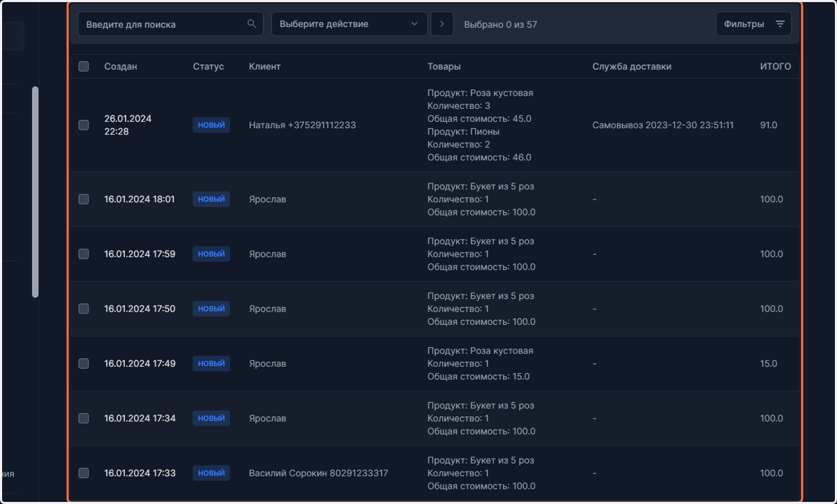This screenshot has height=504, width=837.
Task: Click the Служба доставки column header
Action: pos(632,66)
